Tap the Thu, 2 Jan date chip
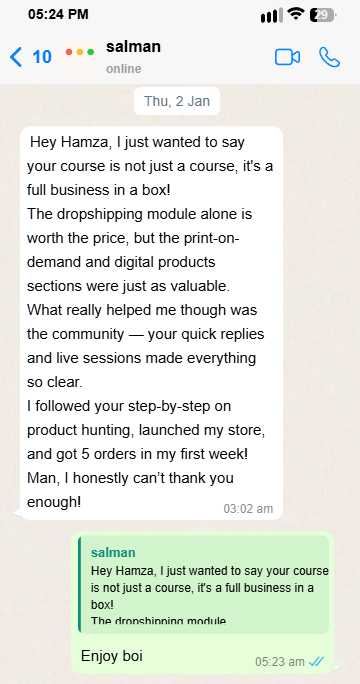360x684 pixels. point(177,101)
